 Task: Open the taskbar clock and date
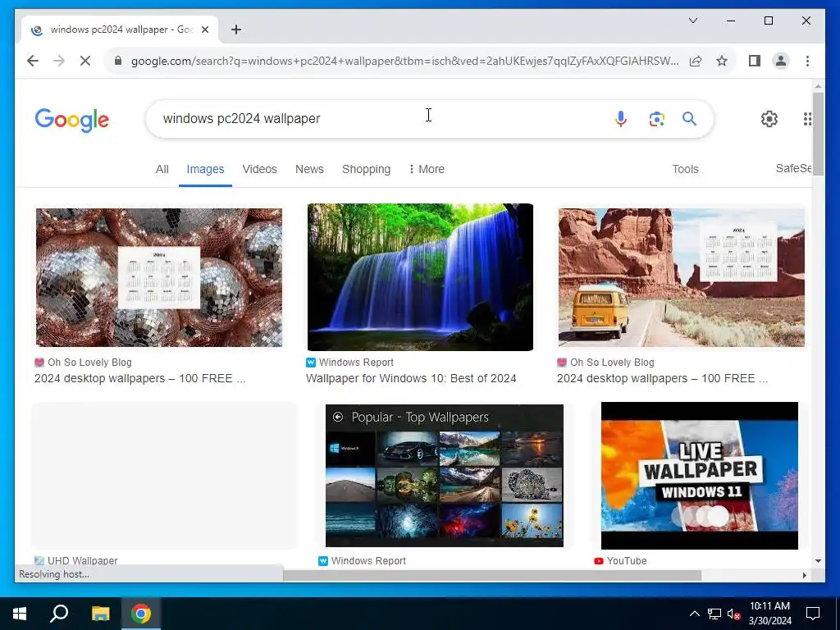[x=769, y=614]
